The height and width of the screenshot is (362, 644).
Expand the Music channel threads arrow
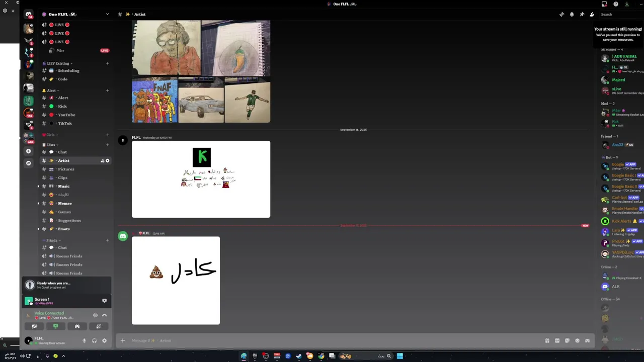(38, 187)
